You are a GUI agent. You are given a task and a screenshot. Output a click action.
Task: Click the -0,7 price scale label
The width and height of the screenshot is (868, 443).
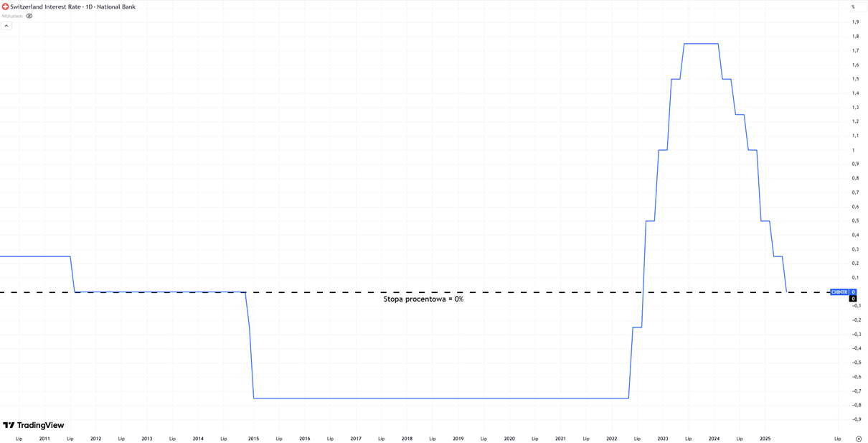click(856, 391)
